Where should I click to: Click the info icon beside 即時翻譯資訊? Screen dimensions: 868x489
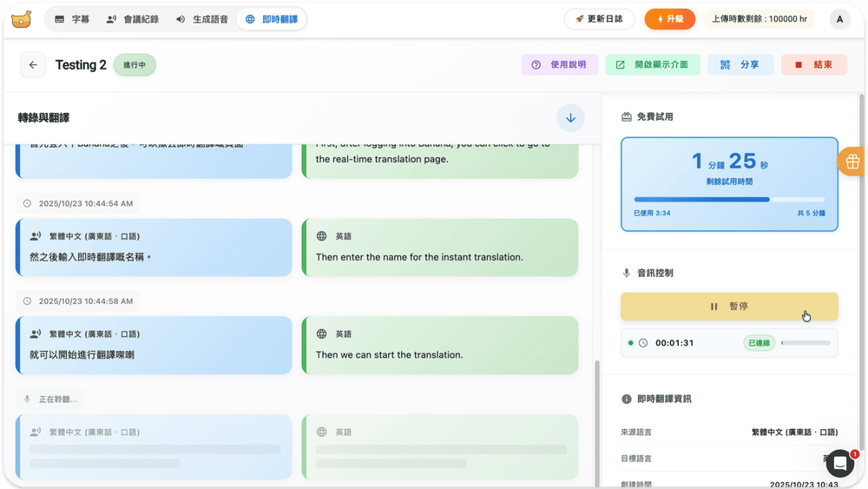tap(626, 399)
